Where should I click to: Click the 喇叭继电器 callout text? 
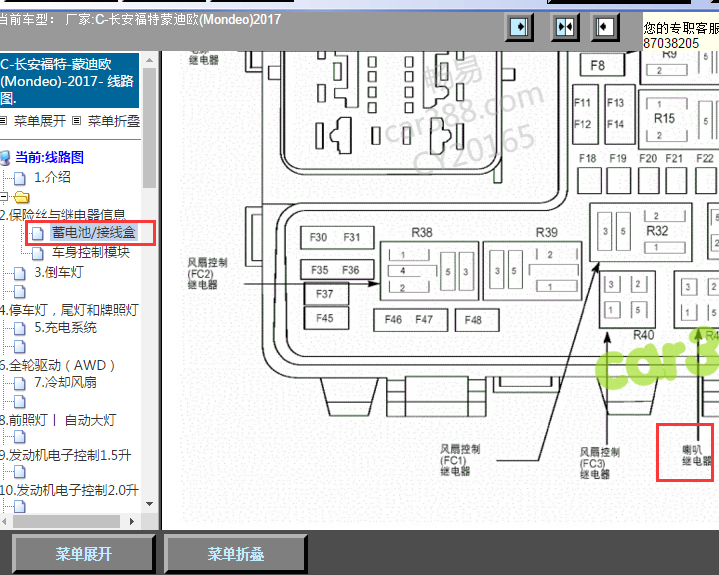[x=696, y=455]
